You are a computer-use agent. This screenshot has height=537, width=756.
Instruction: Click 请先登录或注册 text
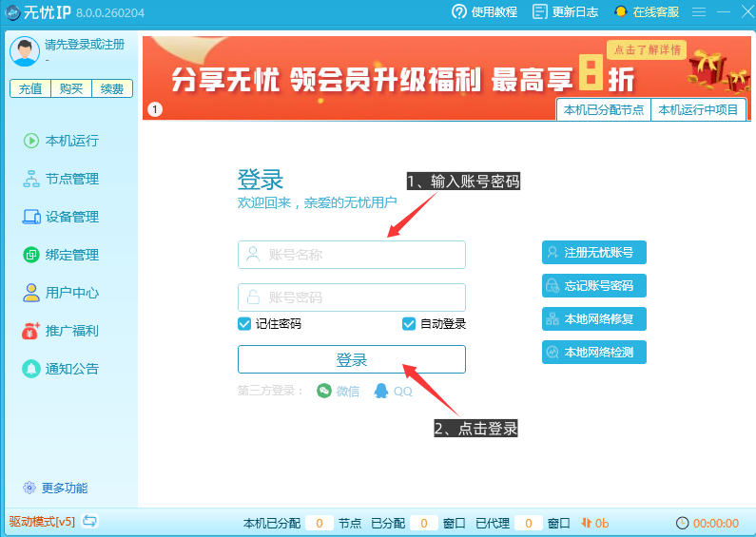[85, 45]
